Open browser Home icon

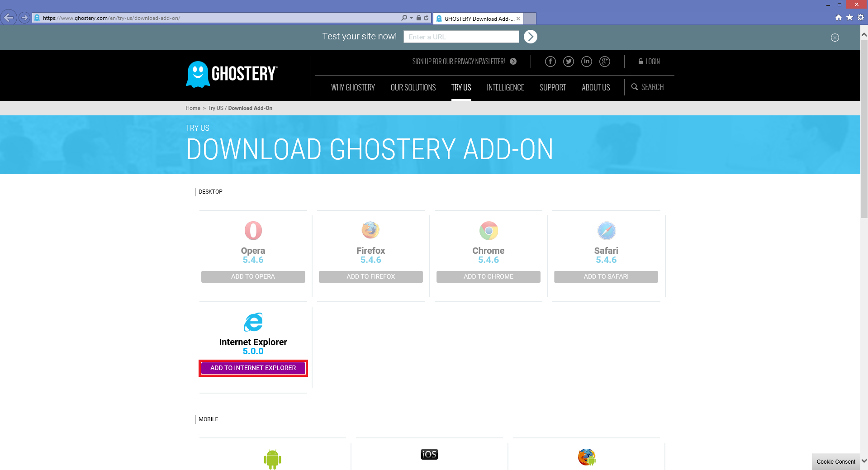click(x=838, y=18)
